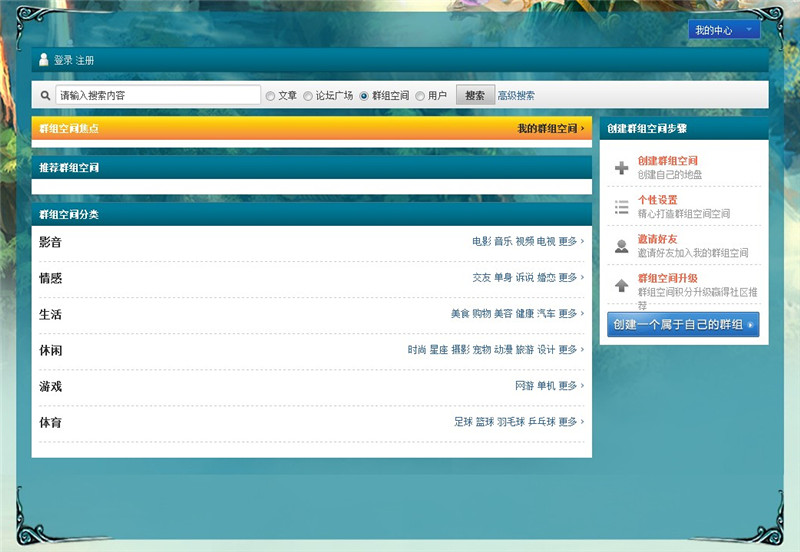Open the 视频 subcategory link

tap(525, 241)
